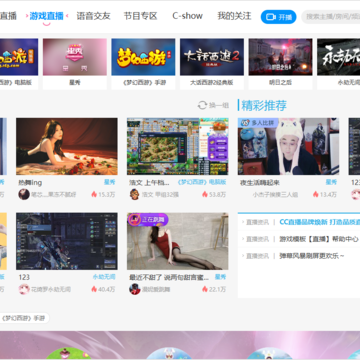This screenshot has height=360, width=360.
Task: Click the flame icon beside 22.1万
Action: tap(205, 289)
